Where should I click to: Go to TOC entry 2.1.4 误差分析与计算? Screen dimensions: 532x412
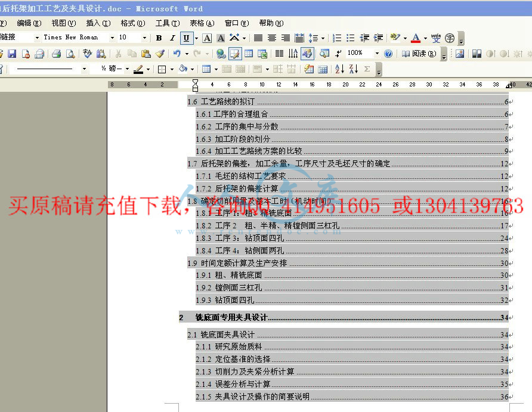coord(352,384)
